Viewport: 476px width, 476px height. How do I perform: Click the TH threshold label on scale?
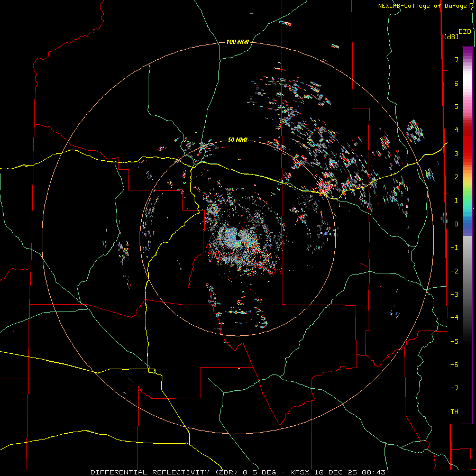(x=454, y=412)
